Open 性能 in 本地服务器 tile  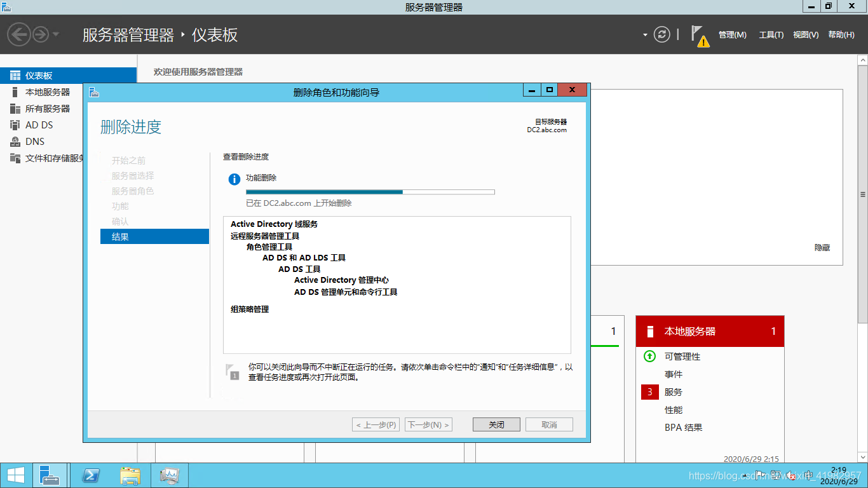pyautogui.click(x=674, y=410)
